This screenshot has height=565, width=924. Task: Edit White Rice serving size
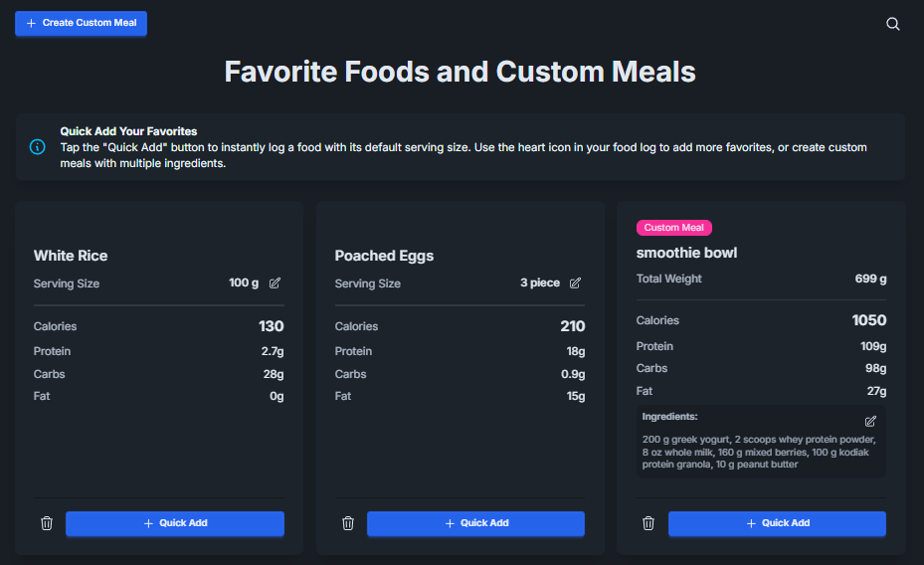point(276,283)
